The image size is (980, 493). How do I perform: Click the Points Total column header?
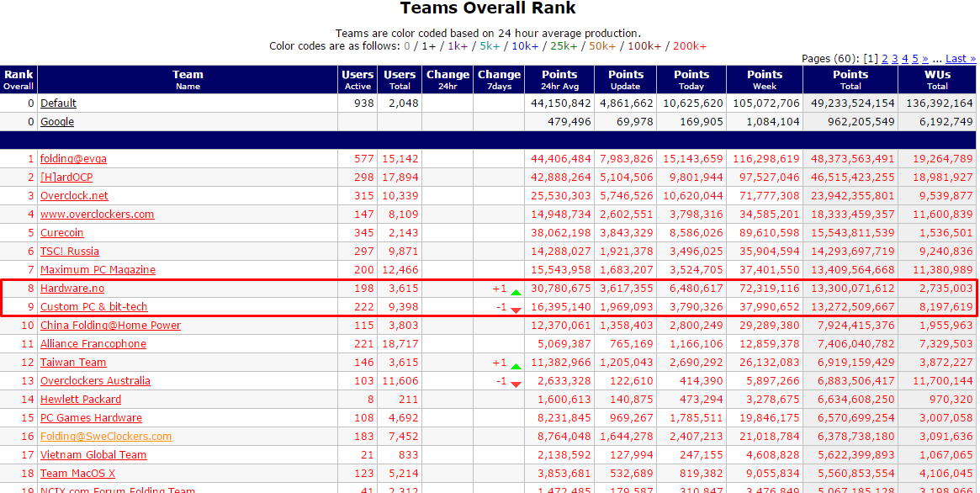pyautogui.click(x=850, y=79)
